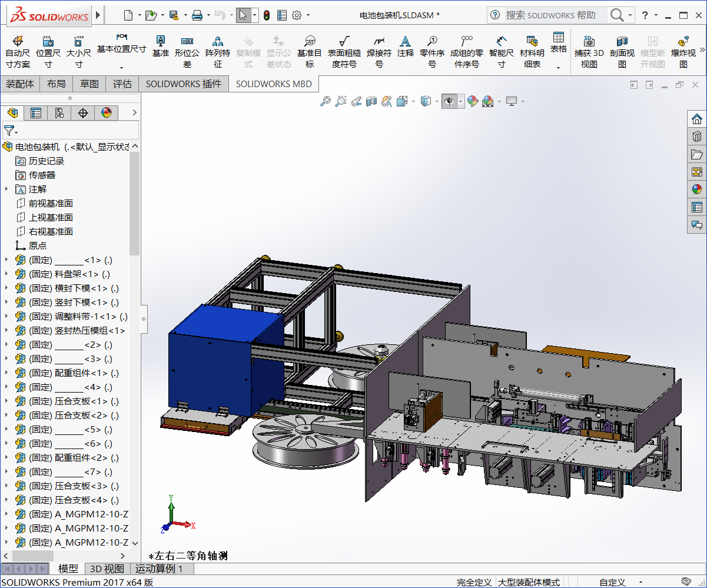Switch to the 装配体 assembly tab
The height and width of the screenshot is (588, 707).
click(x=20, y=84)
